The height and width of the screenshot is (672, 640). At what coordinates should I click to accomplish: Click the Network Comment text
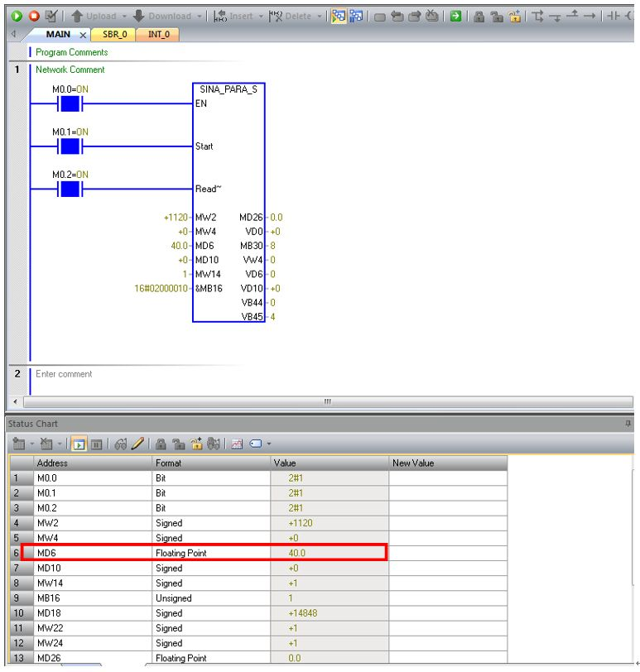[70, 70]
